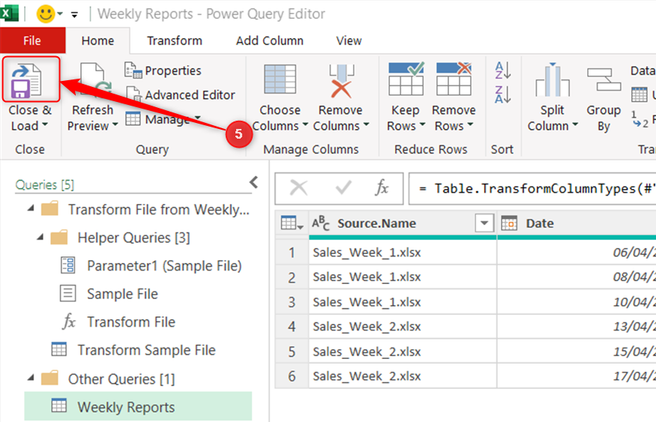Sort ascending with the A-Z icon
Image resolution: width=656 pixels, height=422 pixels.
pyautogui.click(x=502, y=70)
